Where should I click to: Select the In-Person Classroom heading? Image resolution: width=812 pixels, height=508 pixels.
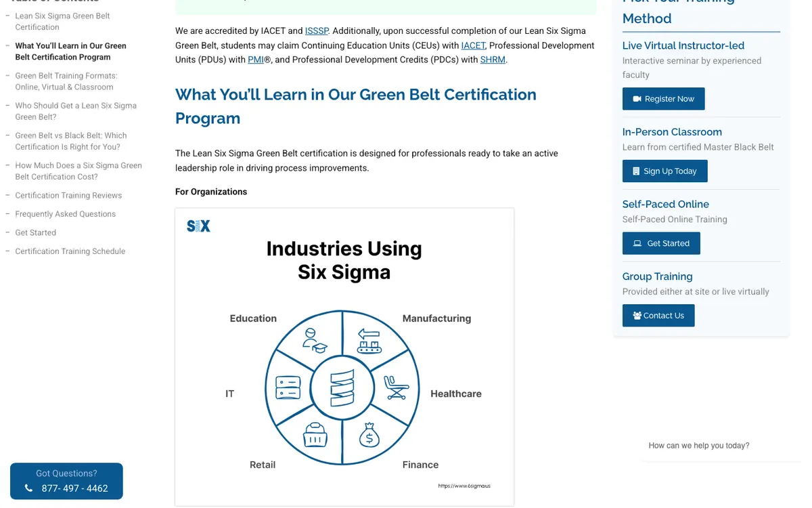[x=672, y=131]
